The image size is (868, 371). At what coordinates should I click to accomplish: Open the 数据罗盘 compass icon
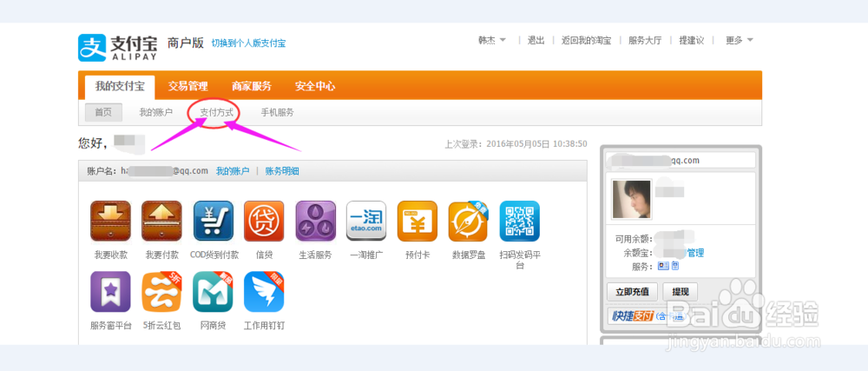click(469, 221)
